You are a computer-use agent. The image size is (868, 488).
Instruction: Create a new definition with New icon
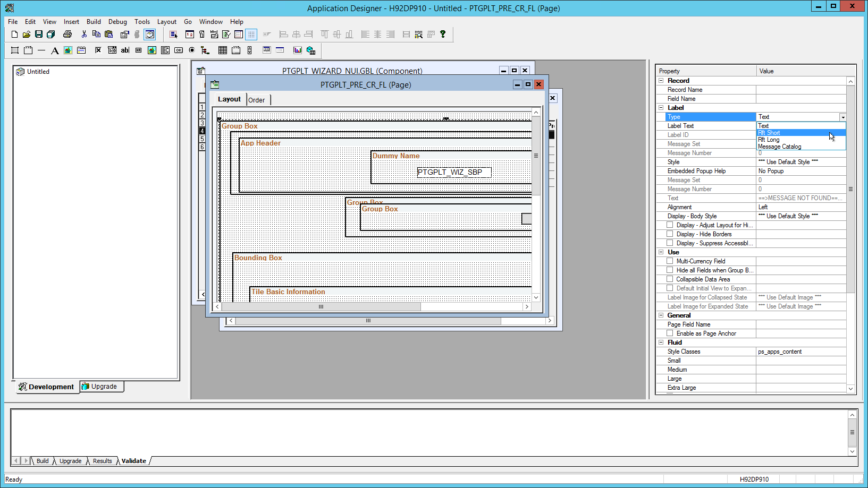click(x=14, y=35)
